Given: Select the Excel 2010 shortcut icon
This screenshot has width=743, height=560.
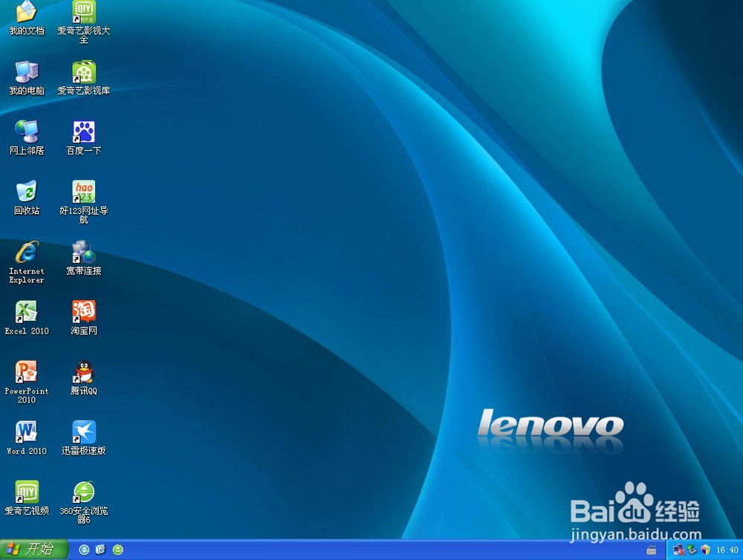Looking at the screenshot, I should coord(27,312).
